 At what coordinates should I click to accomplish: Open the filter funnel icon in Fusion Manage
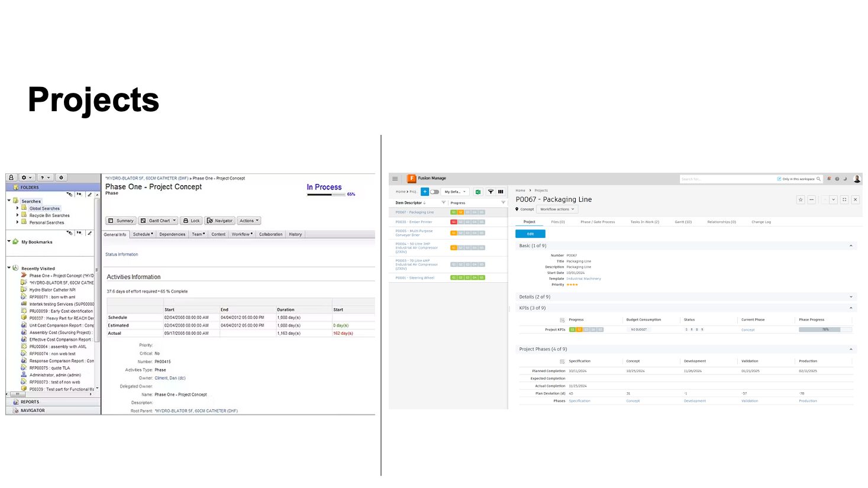tap(491, 192)
